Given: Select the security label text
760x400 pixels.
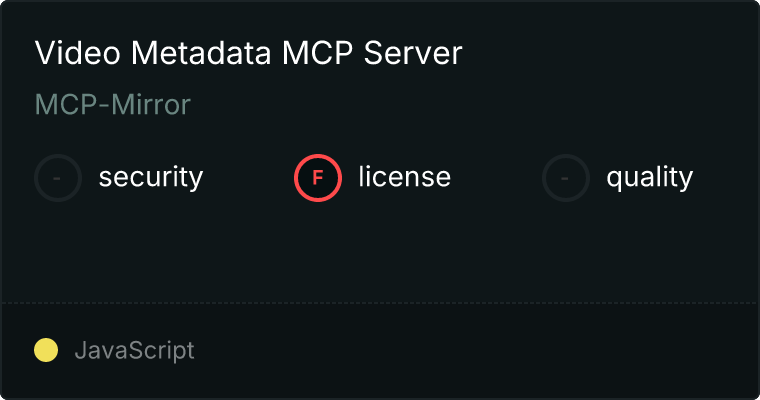Looking at the screenshot, I should 150,178.
